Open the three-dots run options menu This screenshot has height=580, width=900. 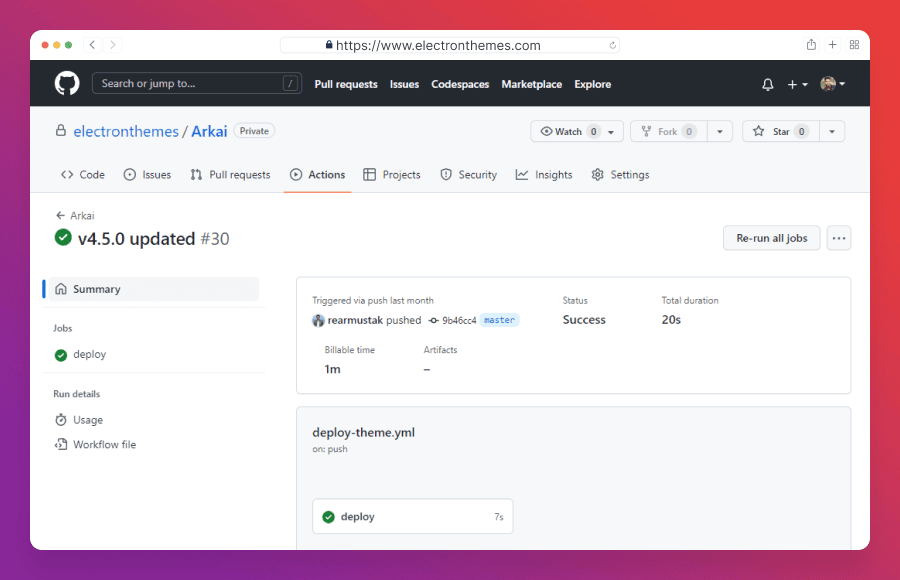click(x=839, y=238)
